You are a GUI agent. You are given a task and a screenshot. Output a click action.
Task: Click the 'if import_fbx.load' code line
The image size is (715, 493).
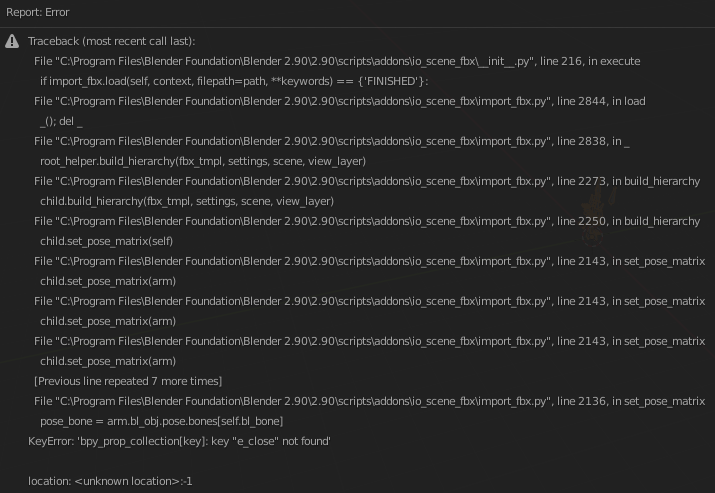(234, 82)
